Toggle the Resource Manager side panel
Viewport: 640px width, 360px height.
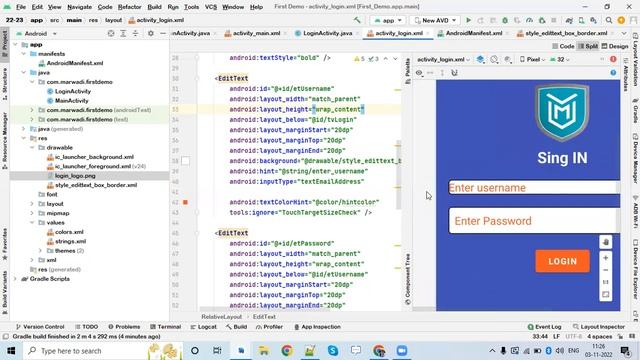click(x=5, y=141)
